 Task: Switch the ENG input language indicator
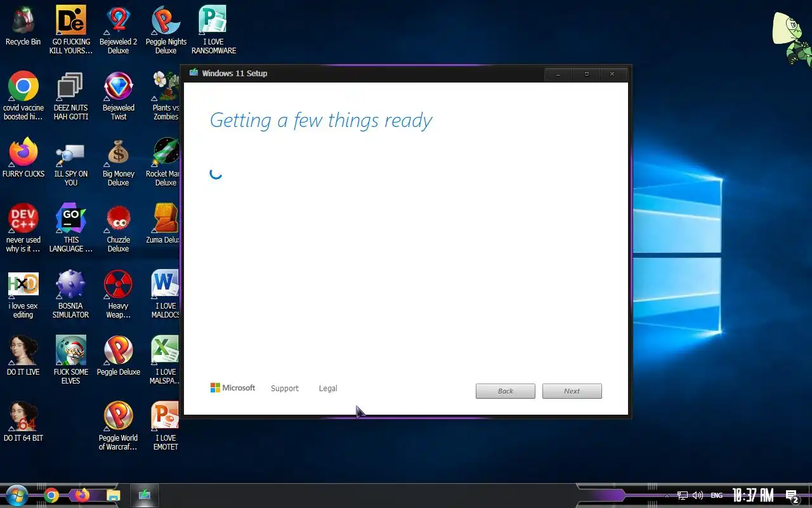(x=717, y=495)
